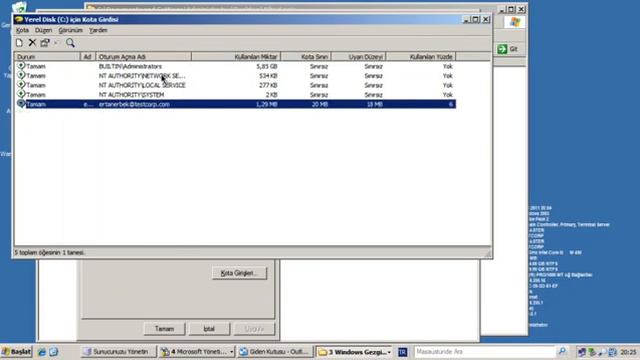Click the 534 KB used amount cell

tap(268, 76)
